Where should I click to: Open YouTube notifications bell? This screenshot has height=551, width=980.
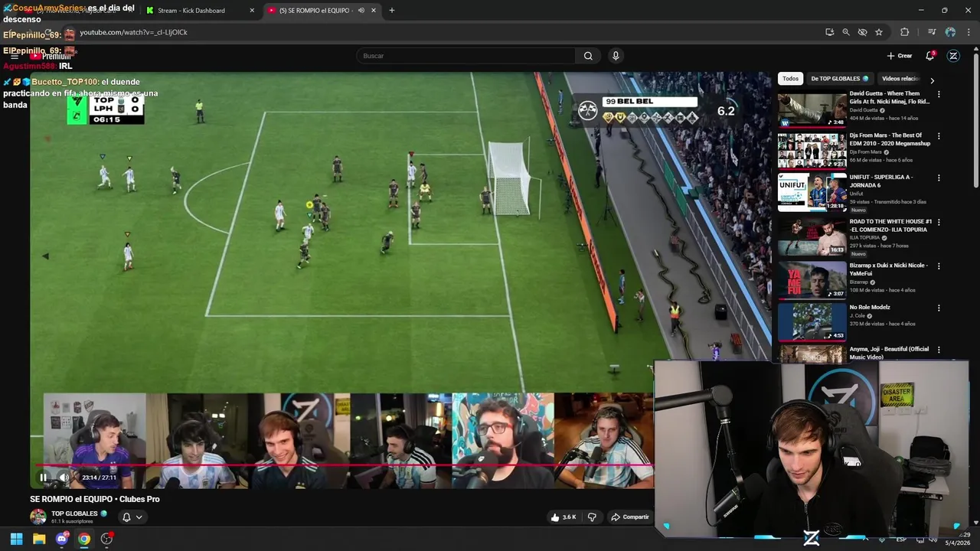(x=930, y=56)
